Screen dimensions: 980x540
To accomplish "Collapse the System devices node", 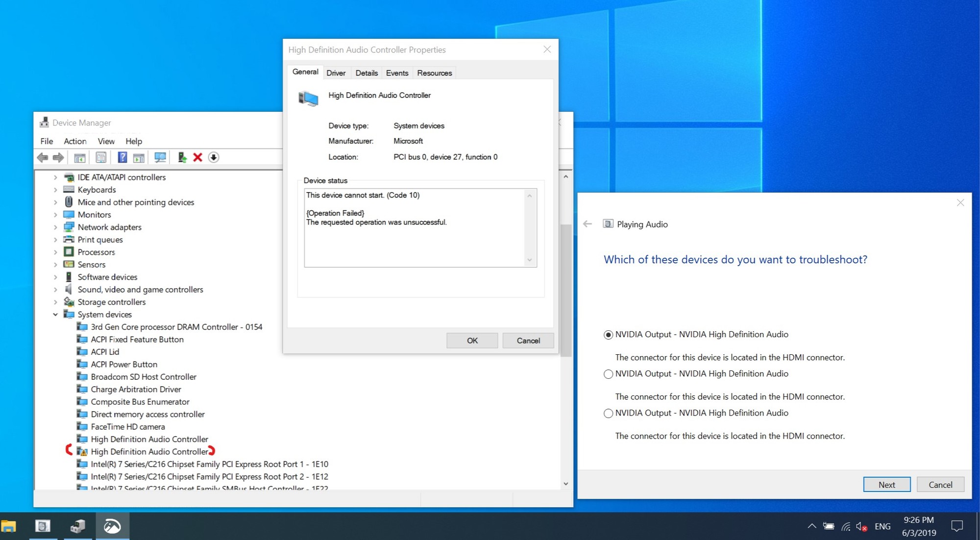I will tap(55, 315).
